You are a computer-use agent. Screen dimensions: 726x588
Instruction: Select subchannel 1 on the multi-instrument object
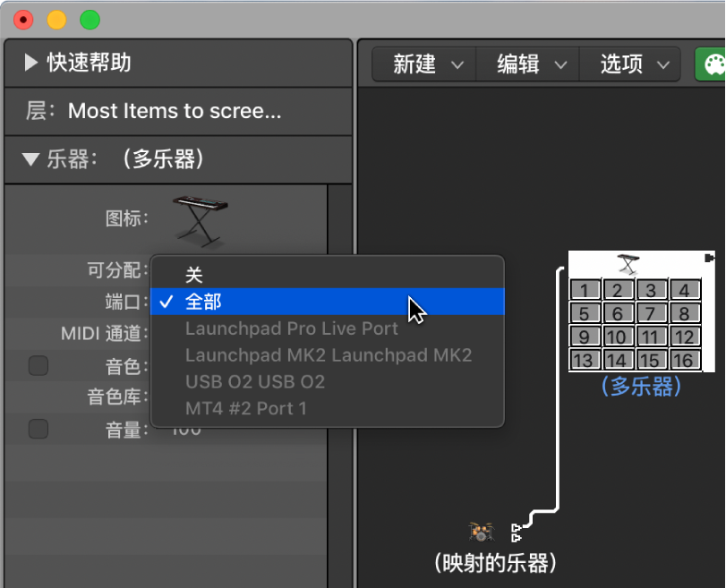(585, 289)
